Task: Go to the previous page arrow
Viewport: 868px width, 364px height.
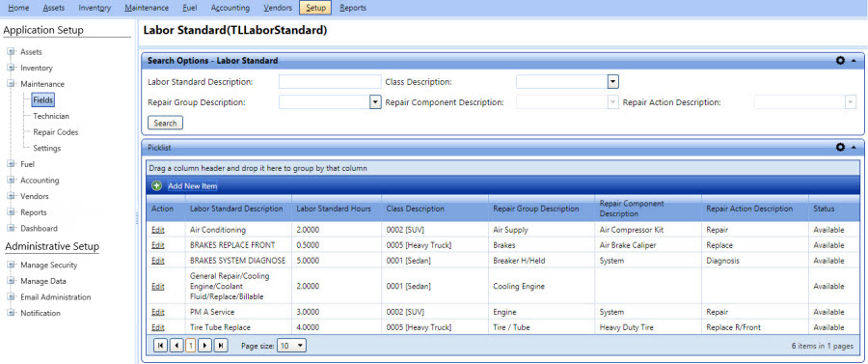Action: [x=176, y=345]
